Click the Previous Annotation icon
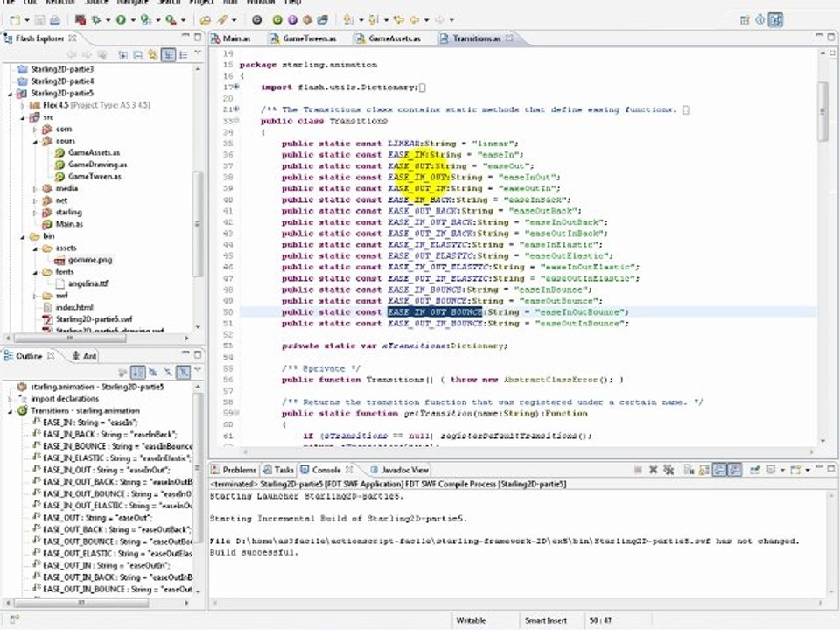840x630 pixels. tap(374, 20)
